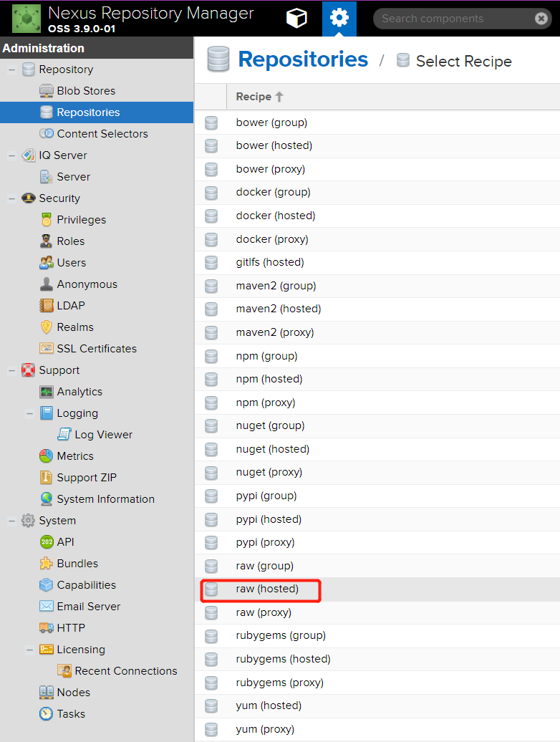
Task: Select the raw (group) recipe
Action: [x=377, y=566]
